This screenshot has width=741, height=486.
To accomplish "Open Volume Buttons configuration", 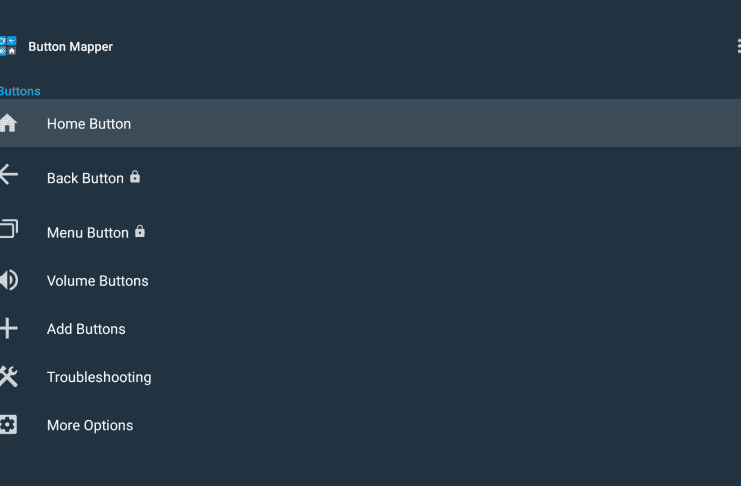I will [370, 280].
